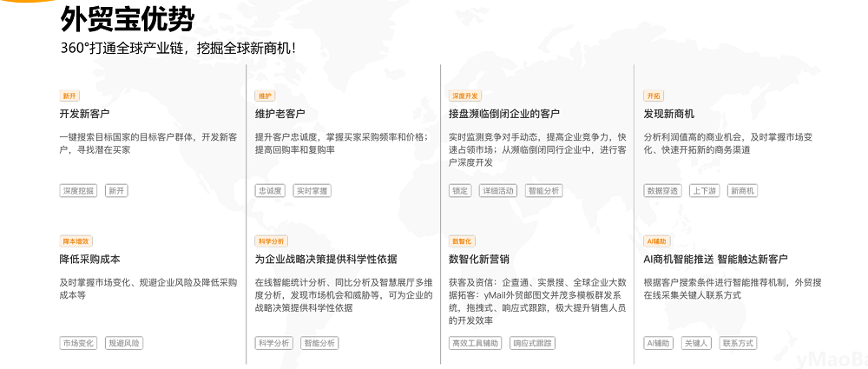This screenshot has height=369, width=868.
Task: Click the description starting 获客及资信
Action: 537,301
